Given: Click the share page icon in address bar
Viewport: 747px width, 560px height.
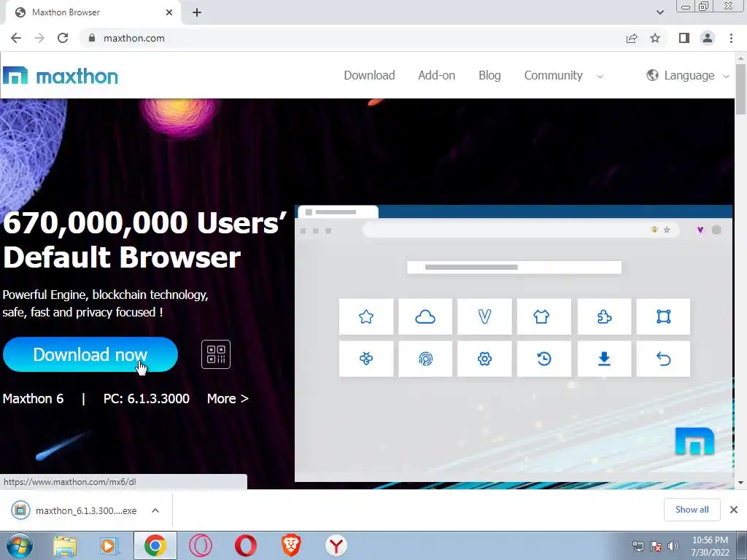Looking at the screenshot, I should tap(632, 38).
